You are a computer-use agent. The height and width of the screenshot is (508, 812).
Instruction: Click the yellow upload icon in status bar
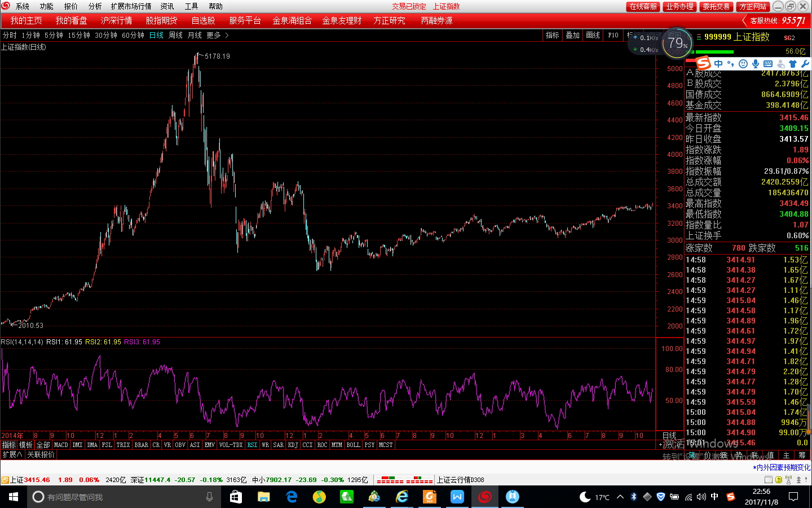778,480
